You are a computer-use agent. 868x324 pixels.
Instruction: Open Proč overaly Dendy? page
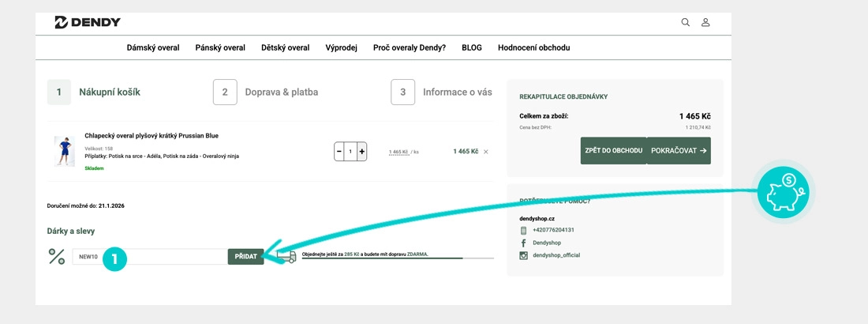coord(410,47)
